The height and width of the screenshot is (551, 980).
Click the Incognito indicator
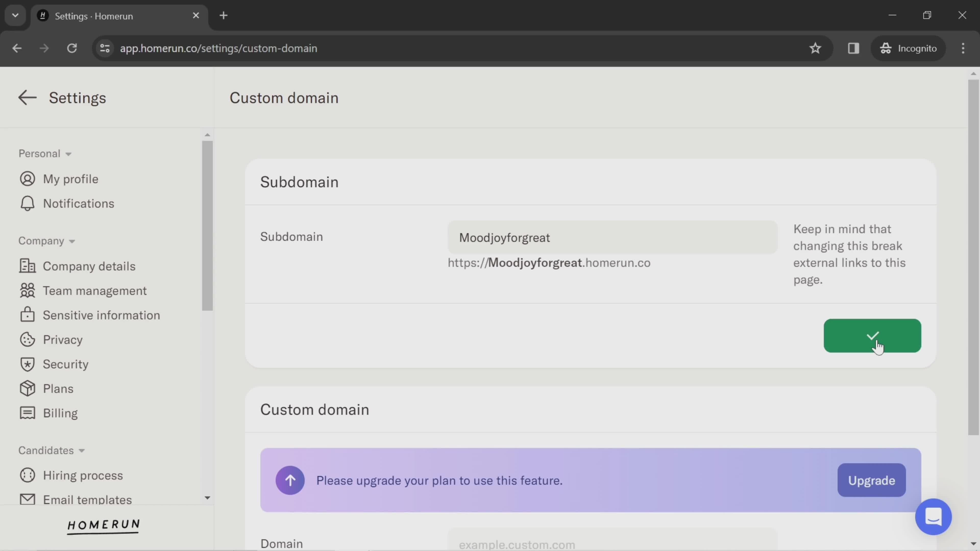tap(908, 48)
